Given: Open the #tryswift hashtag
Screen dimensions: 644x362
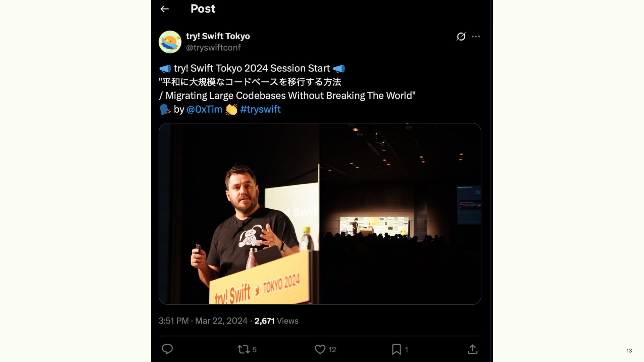Looking at the screenshot, I should (x=260, y=109).
